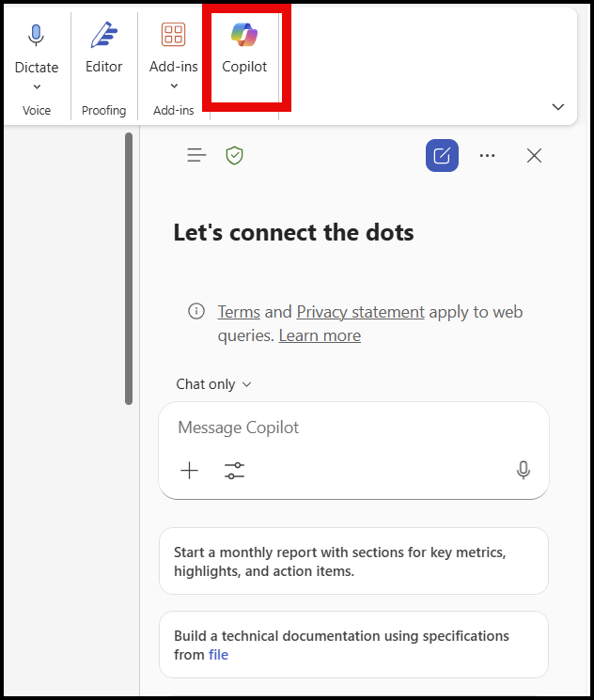Open the Copilot pane hamburger menu
Screen dimensions: 594x700
(196, 155)
